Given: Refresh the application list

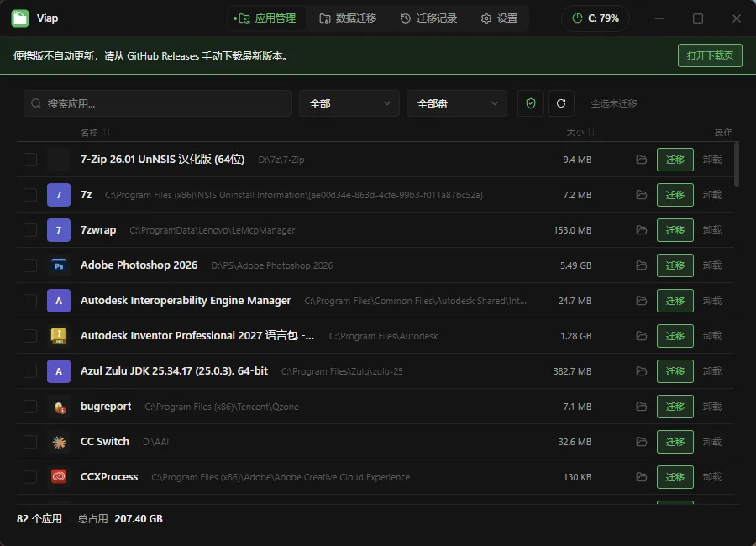Looking at the screenshot, I should pyautogui.click(x=561, y=103).
